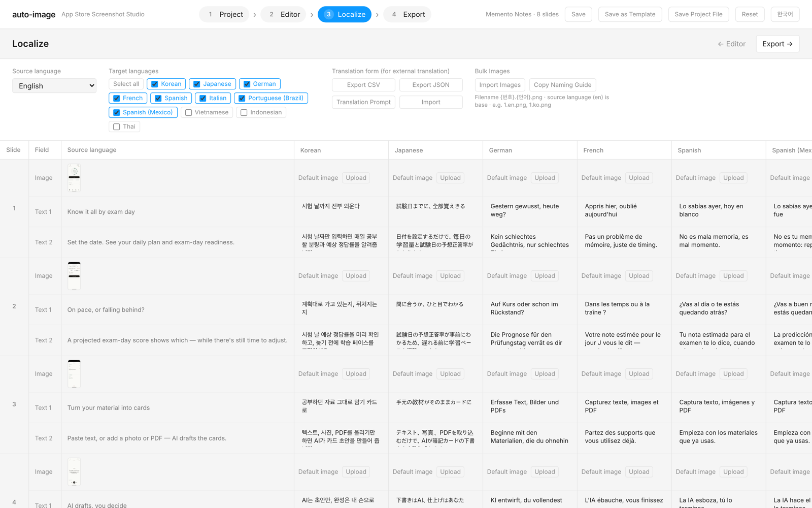The image size is (812, 508).
Task: Go to step 1 Project
Action: click(224, 14)
